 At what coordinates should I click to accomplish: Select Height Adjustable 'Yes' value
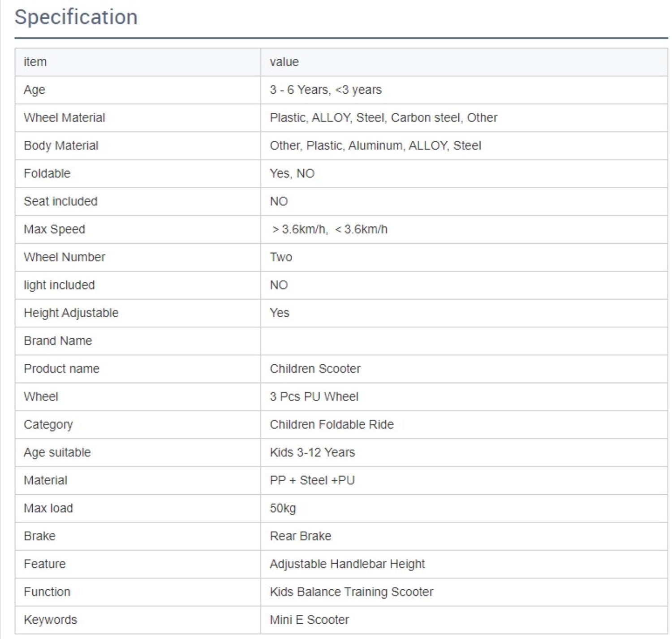280,313
